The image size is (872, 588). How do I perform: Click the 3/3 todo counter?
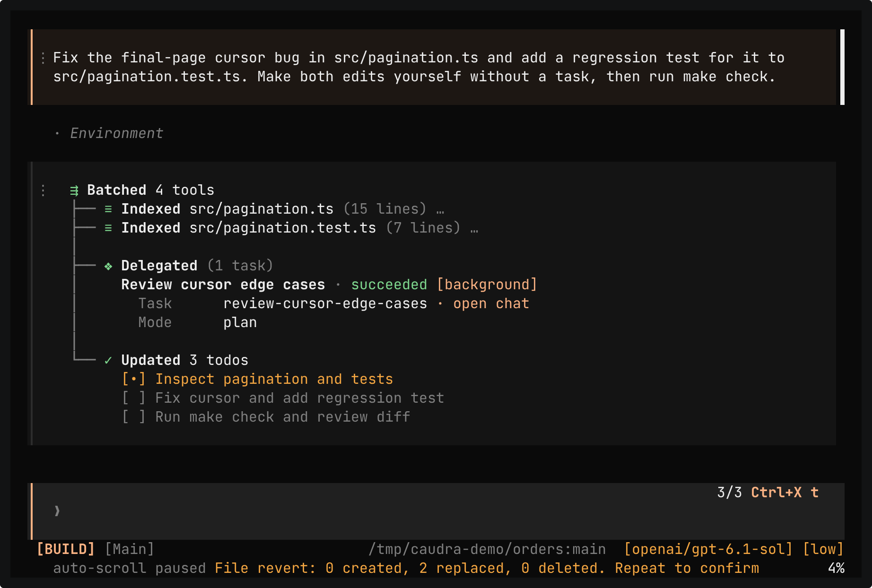[x=729, y=493]
